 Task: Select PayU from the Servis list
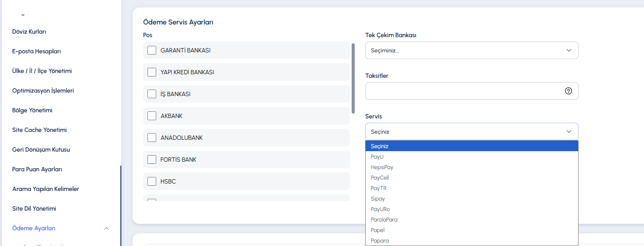point(472,156)
